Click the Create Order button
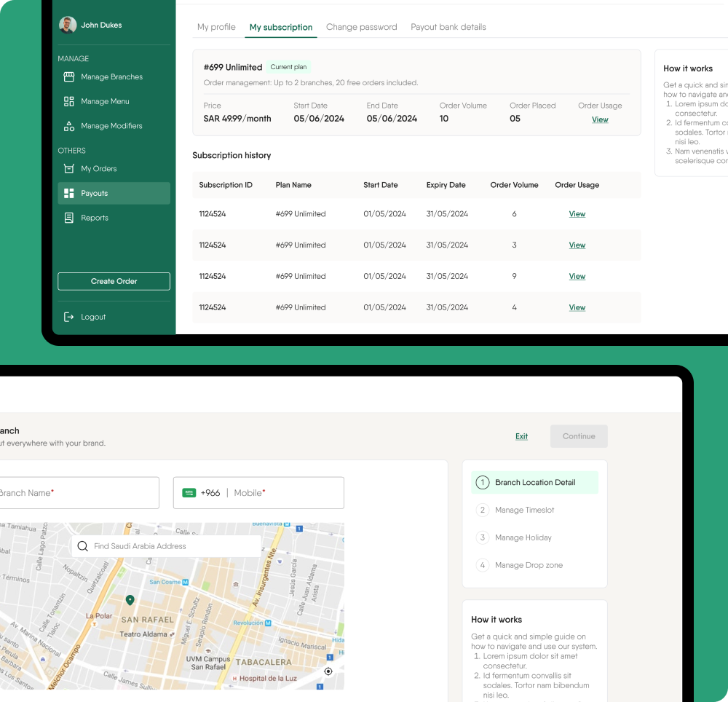Image resolution: width=728 pixels, height=702 pixels. (114, 281)
